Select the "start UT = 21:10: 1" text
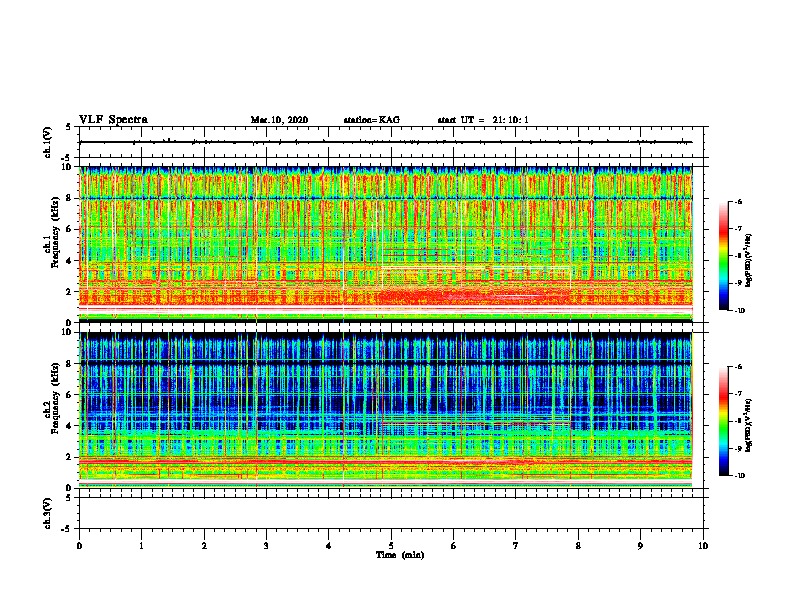The height and width of the screenshot is (612, 792). point(483,120)
